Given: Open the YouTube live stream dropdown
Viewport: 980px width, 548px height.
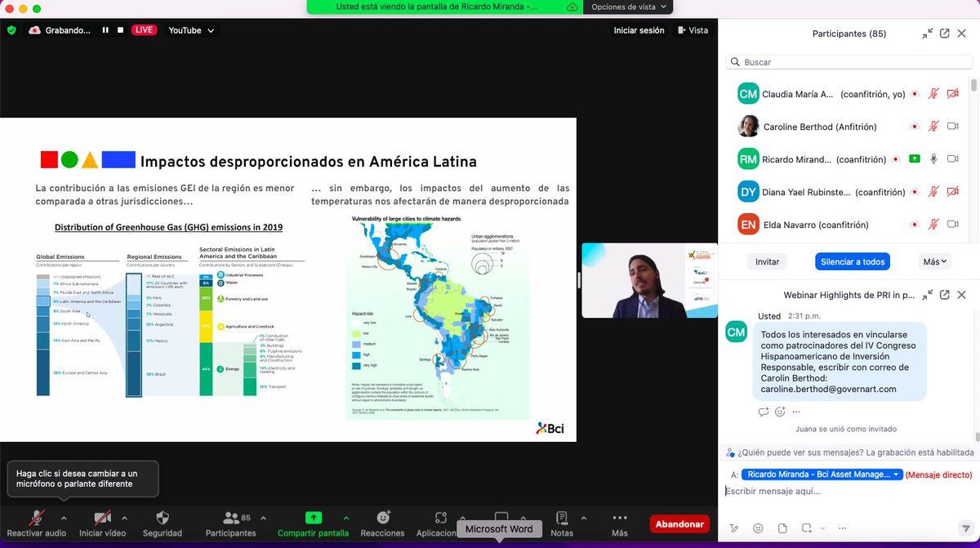Looking at the screenshot, I should point(191,30).
